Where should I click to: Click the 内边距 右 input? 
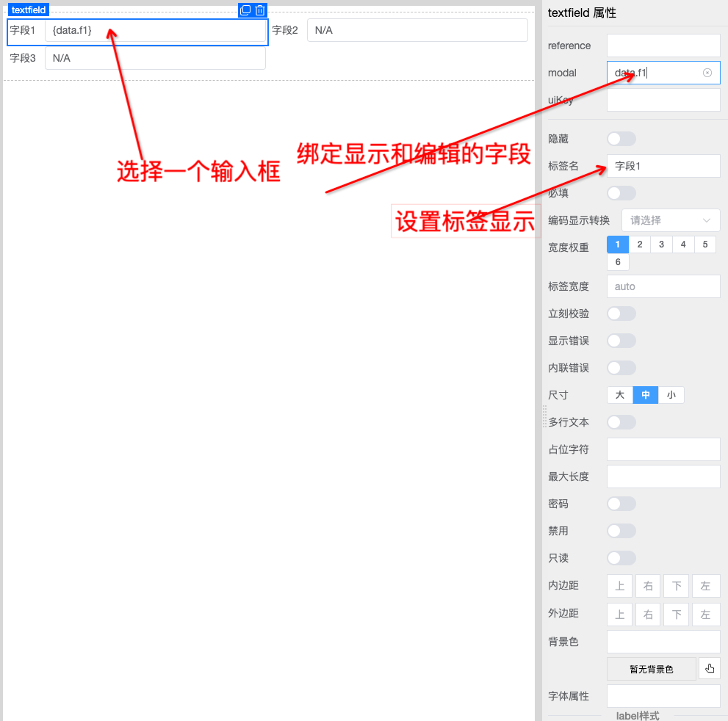648,585
